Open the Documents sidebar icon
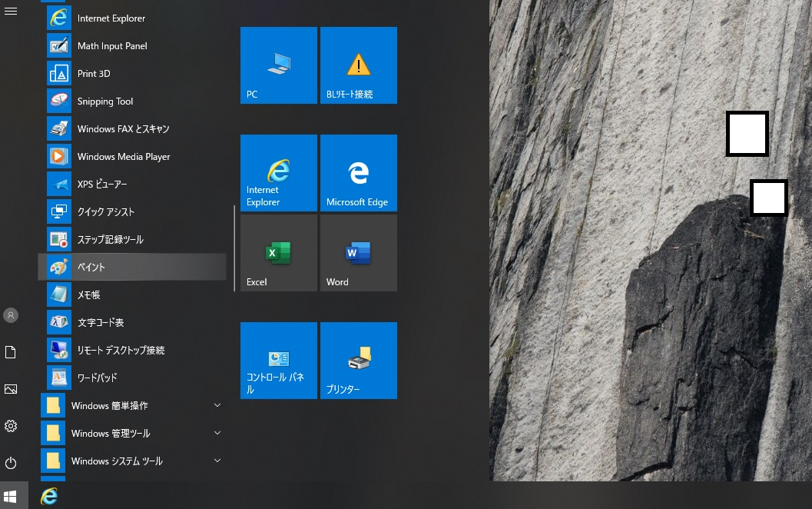 pos(11,352)
